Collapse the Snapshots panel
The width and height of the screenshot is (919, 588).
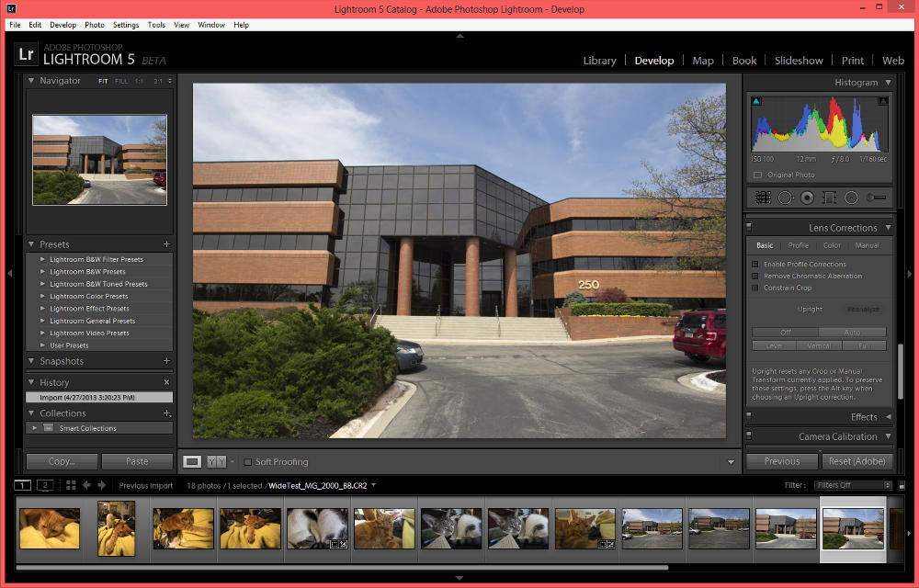coord(31,361)
